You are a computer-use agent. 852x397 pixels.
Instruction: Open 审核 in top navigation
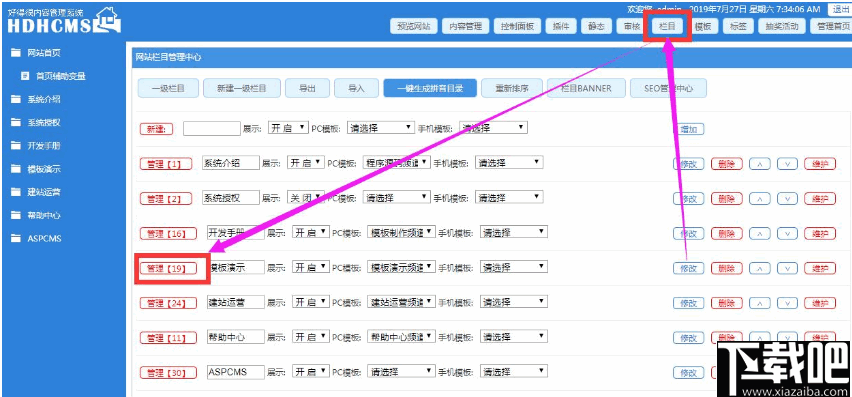(x=632, y=26)
